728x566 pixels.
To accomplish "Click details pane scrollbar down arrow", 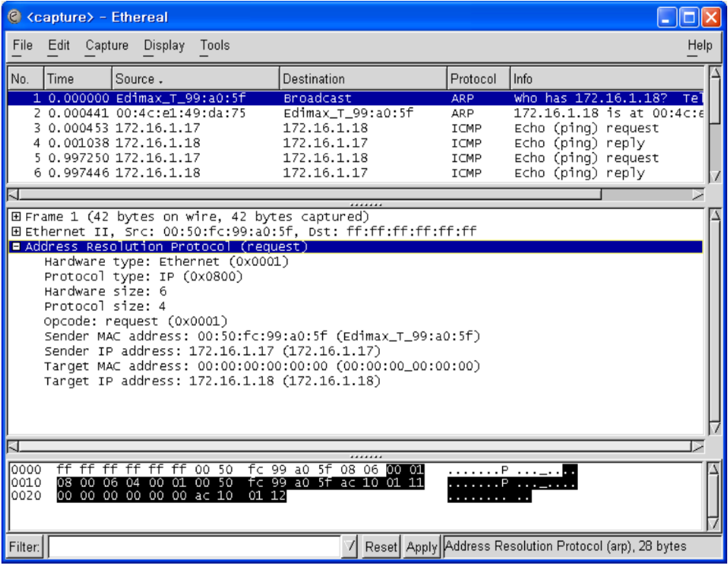I will 715,428.
